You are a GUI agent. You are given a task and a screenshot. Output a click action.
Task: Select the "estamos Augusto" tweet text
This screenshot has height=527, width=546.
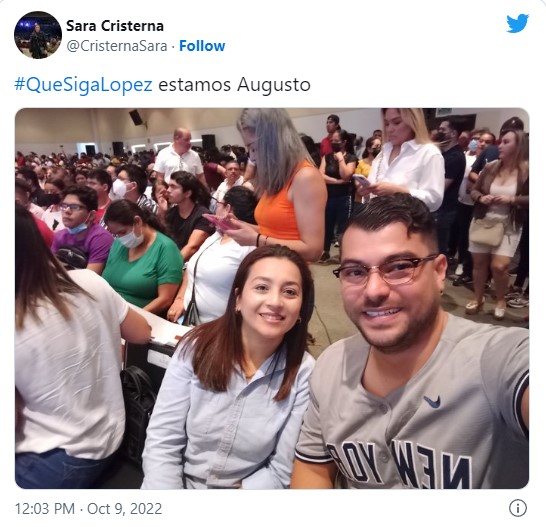[234, 85]
